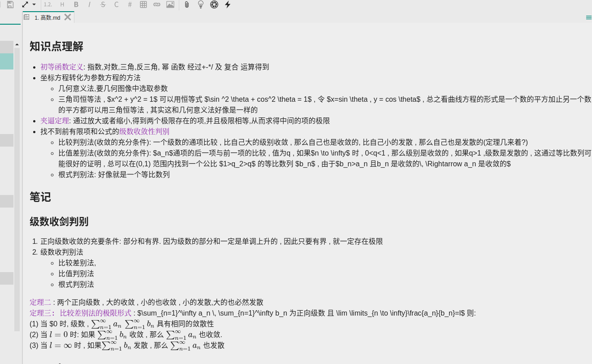
Task: Toggle numbered list formatting
Action: point(48,4)
